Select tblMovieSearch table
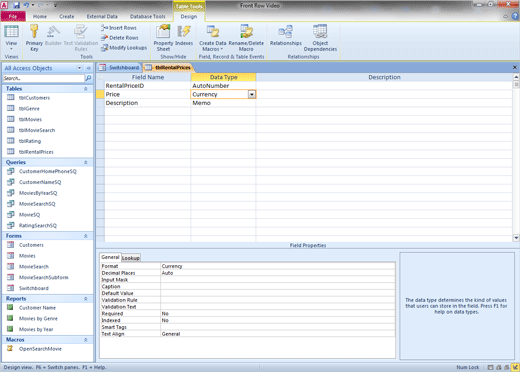 (37, 130)
